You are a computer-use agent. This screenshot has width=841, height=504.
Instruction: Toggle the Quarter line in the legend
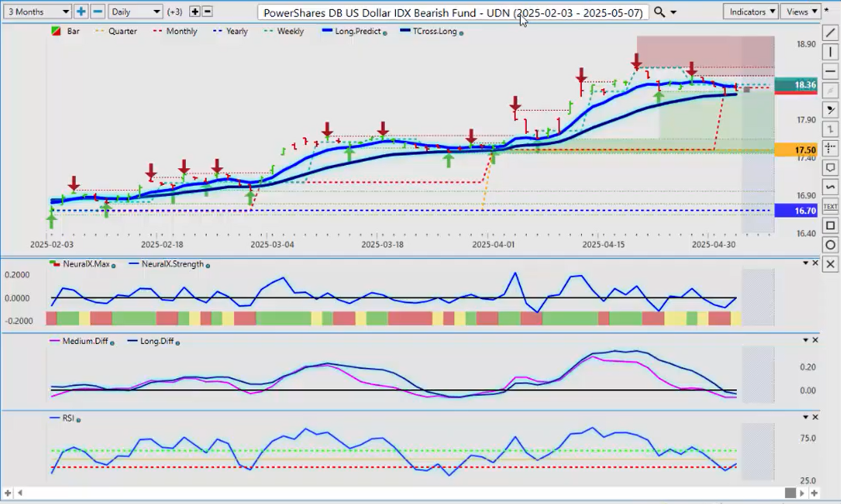coord(116,32)
